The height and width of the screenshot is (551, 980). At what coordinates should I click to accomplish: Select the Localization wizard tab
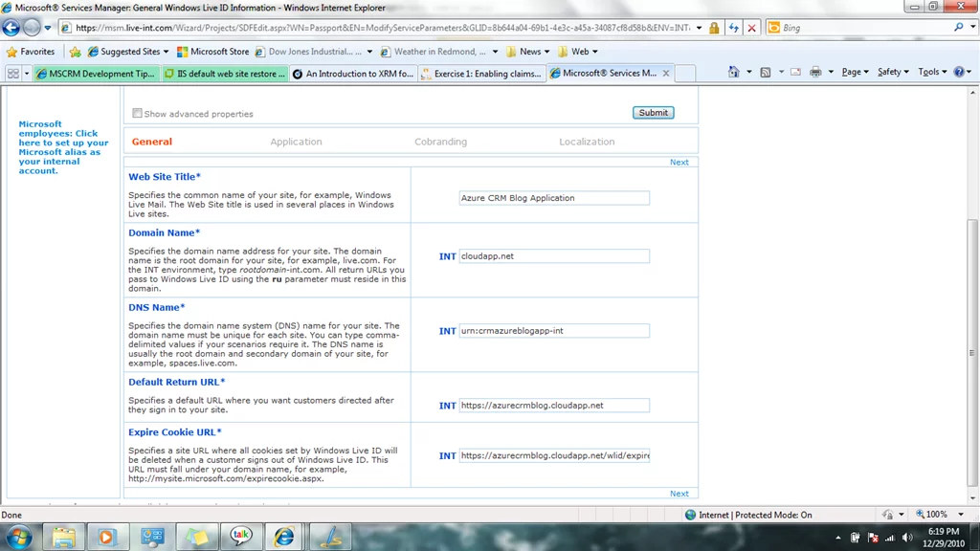click(587, 142)
